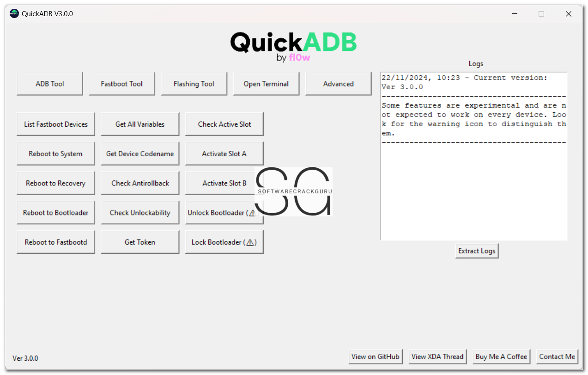Open the ADB Tool tab
Viewport: 588px width, 375px height.
coord(50,84)
